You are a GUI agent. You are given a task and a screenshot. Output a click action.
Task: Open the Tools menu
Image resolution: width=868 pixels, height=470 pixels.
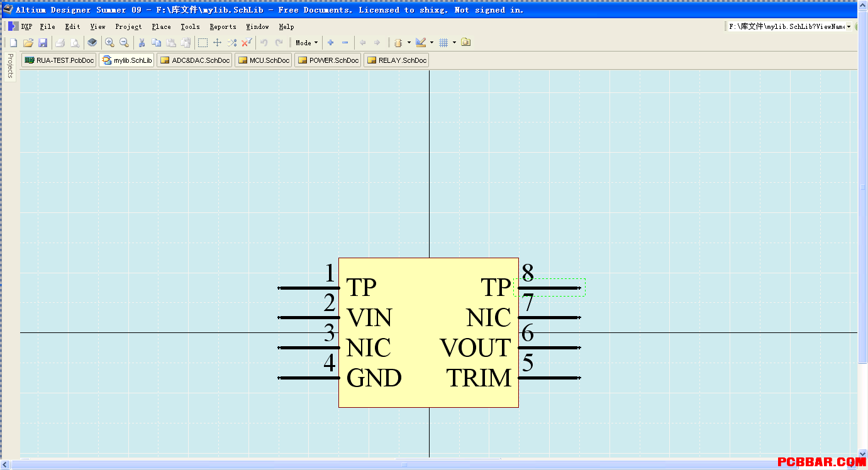(x=190, y=26)
